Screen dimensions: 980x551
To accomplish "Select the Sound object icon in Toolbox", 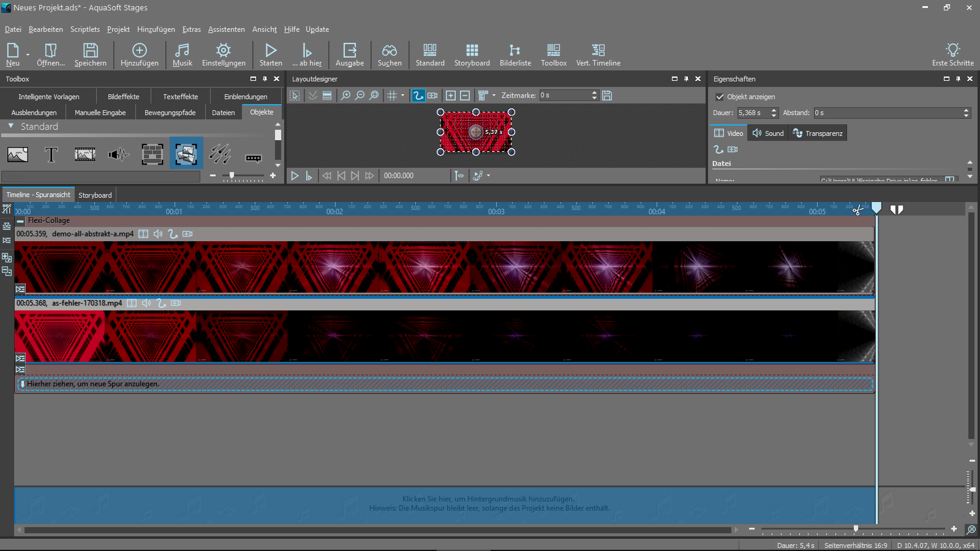I will pyautogui.click(x=118, y=155).
